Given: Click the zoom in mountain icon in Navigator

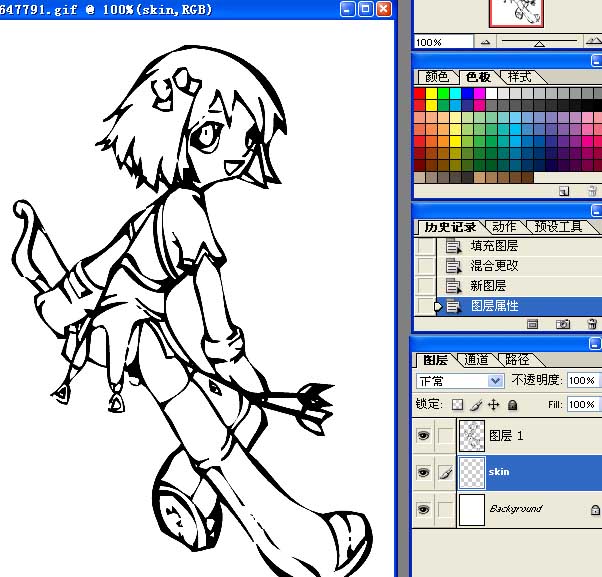Looking at the screenshot, I should coord(593,41).
